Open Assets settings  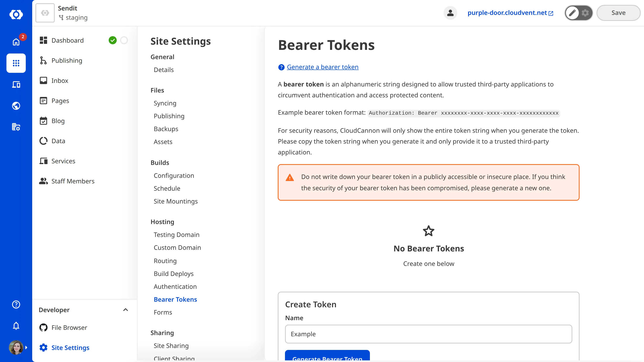click(163, 142)
